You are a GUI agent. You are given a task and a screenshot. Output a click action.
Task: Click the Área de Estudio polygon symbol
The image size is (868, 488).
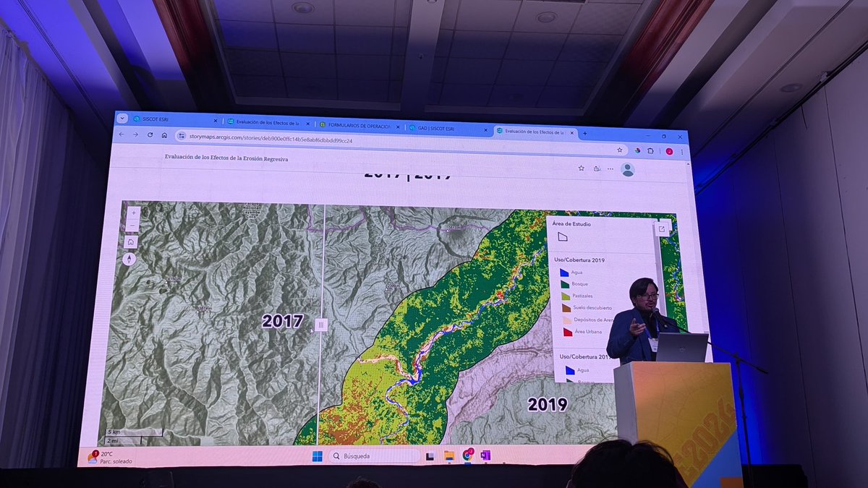[x=563, y=236]
